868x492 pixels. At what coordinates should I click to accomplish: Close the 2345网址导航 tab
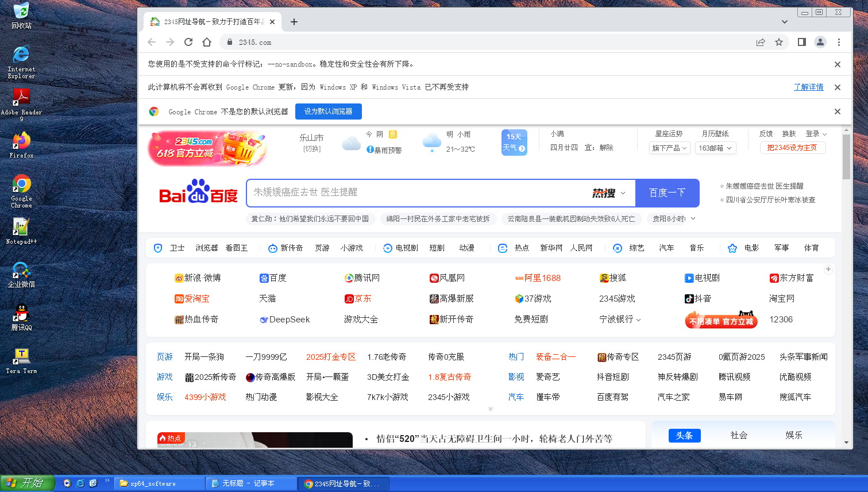click(x=272, y=22)
